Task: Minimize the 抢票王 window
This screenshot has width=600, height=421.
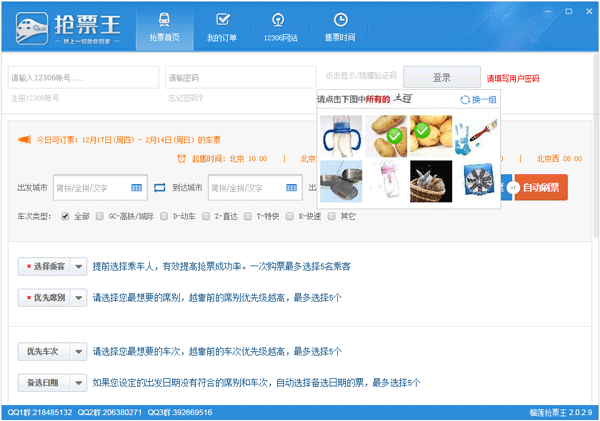Action: coord(548,11)
